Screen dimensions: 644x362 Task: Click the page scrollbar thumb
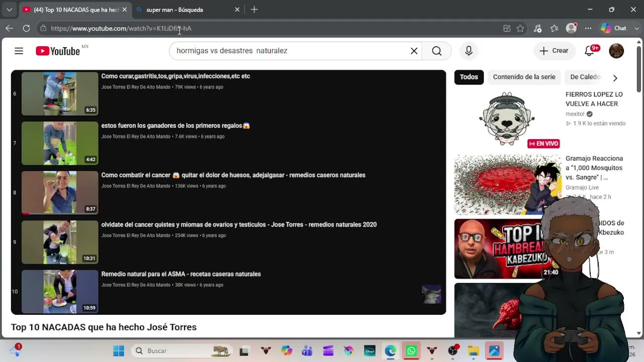click(x=639, y=70)
